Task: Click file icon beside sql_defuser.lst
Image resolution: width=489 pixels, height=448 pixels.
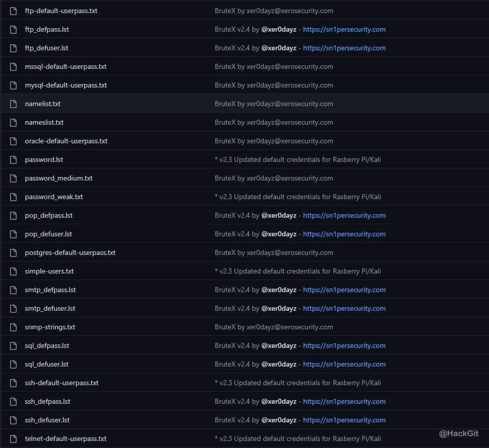Action: (x=14, y=365)
